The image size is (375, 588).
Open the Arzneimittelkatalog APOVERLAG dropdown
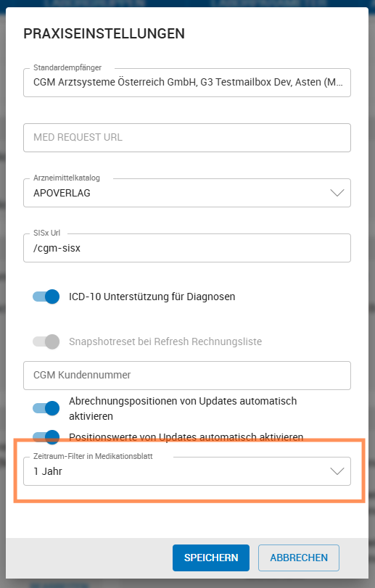click(187, 193)
